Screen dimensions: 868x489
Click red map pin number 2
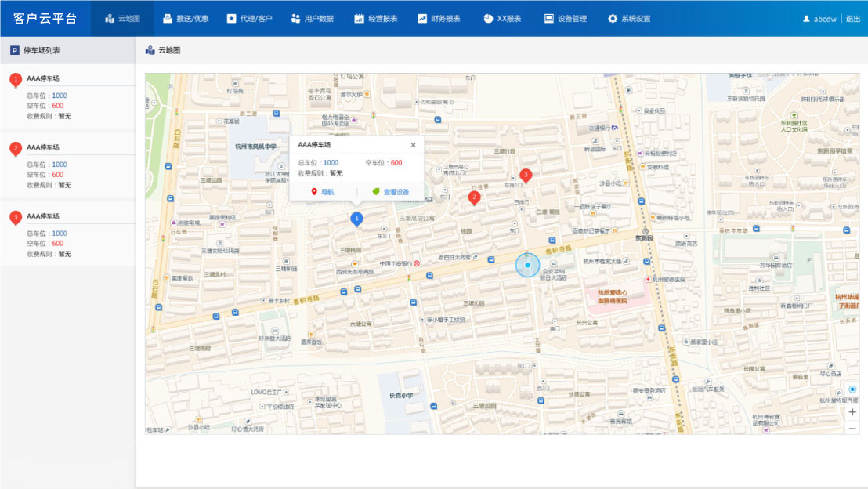(474, 197)
